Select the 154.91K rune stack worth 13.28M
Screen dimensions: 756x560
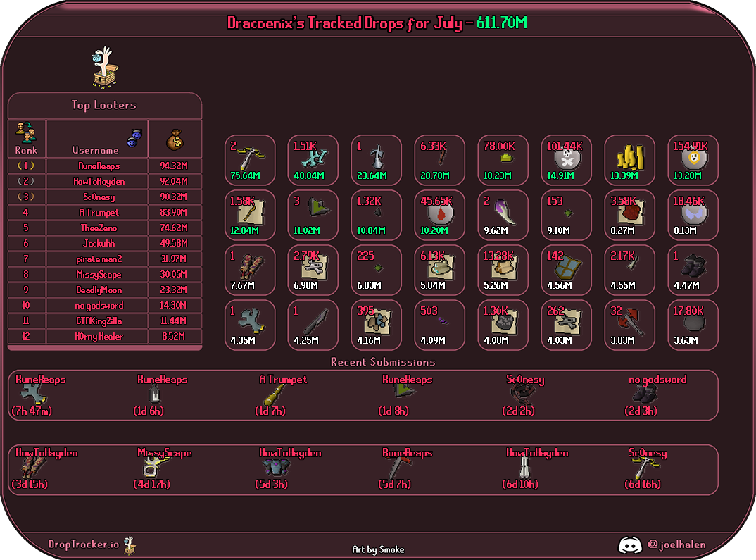693,160
